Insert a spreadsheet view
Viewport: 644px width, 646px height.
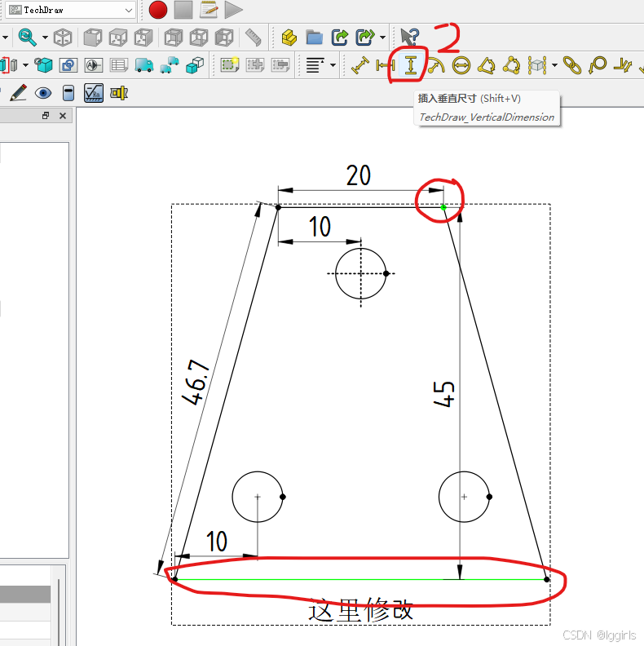(119, 65)
